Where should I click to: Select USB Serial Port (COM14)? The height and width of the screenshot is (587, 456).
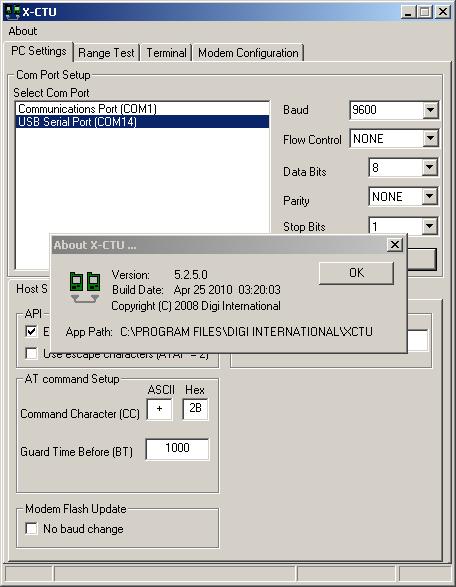point(142,122)
